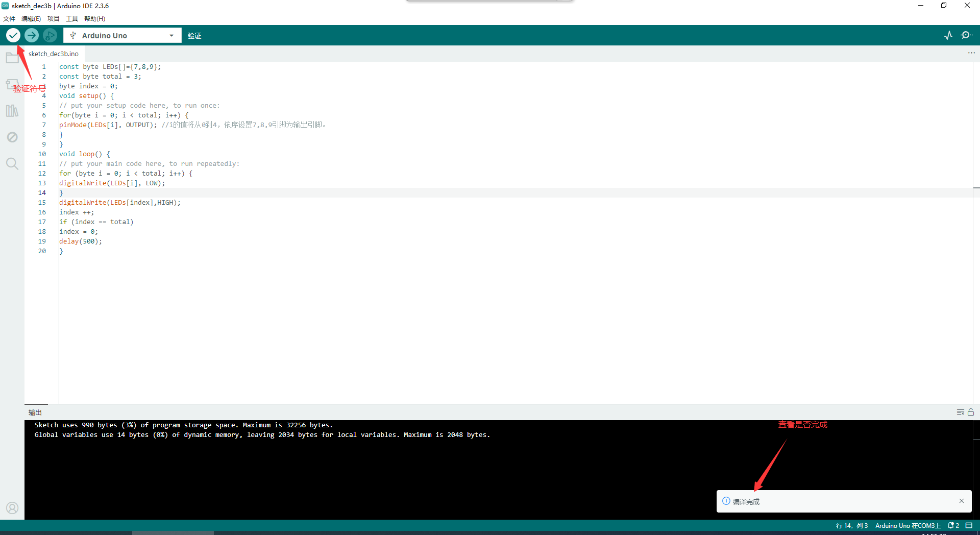Viewport: 980px width, 535px height.
Task: Start debugging with the debug button
Action: (50, 35)
